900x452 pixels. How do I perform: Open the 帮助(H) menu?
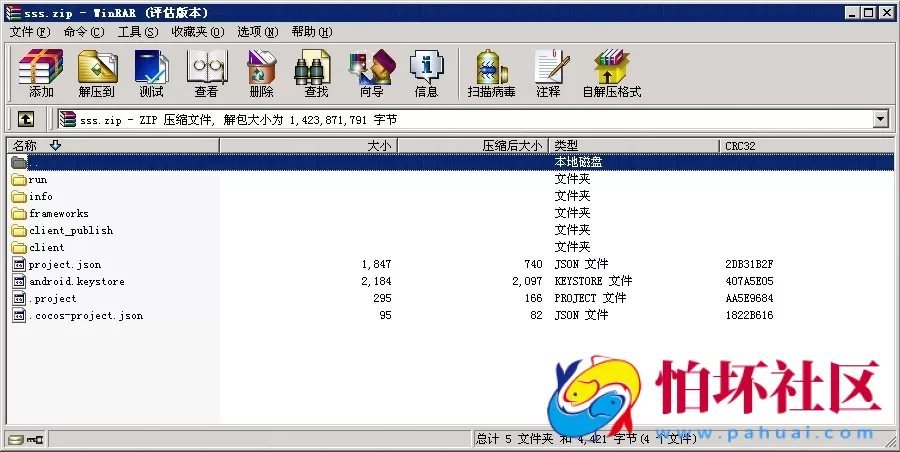312,32
